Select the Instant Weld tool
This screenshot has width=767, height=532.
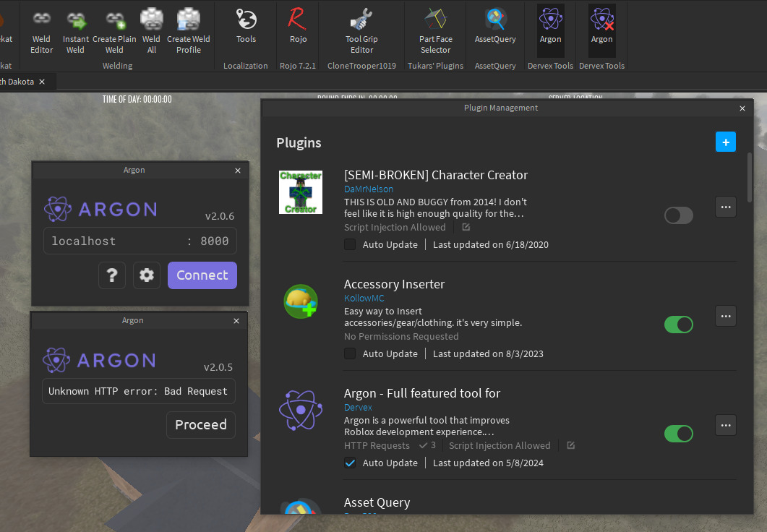[76, 29]
